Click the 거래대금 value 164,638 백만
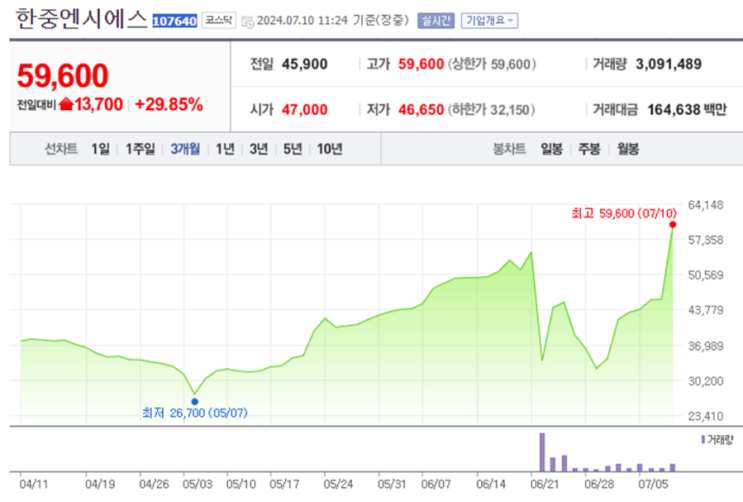Image resolution: width=743 pixels, height=502 pixels. pyautogui.click(x=687, y=110)
